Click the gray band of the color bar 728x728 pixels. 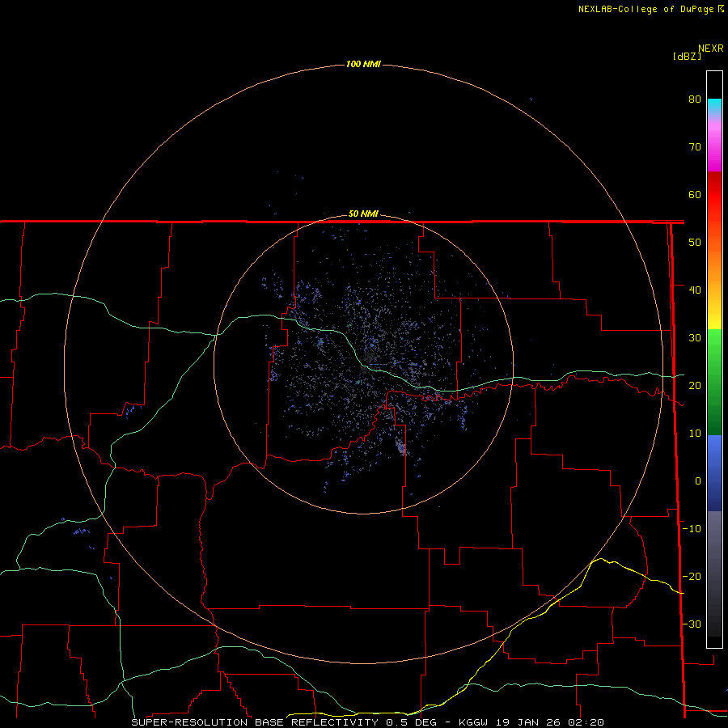pos(714,574)
